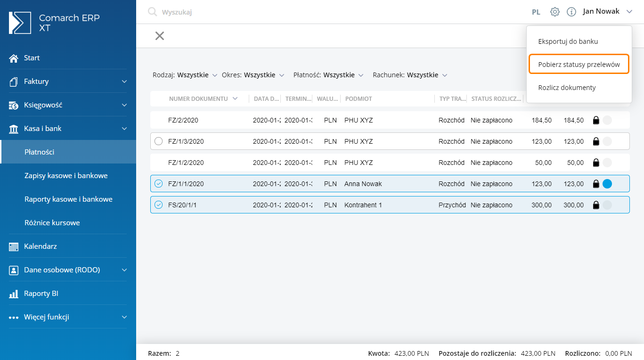This screenshot has width=644, height=360.
Task: Click the blue status circle on FZ/1/1/2020
Action: coord(607,184)
